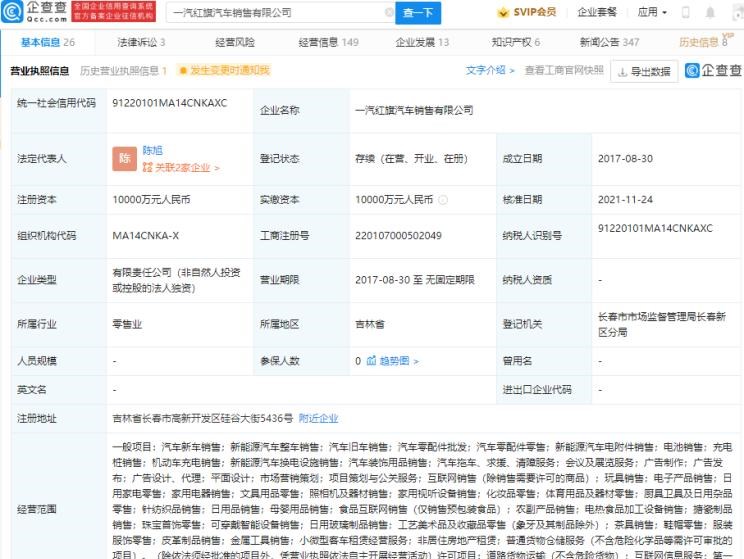Click the Qcc.com logo icon
Viewport: 744px width, 559px height.
12,11
